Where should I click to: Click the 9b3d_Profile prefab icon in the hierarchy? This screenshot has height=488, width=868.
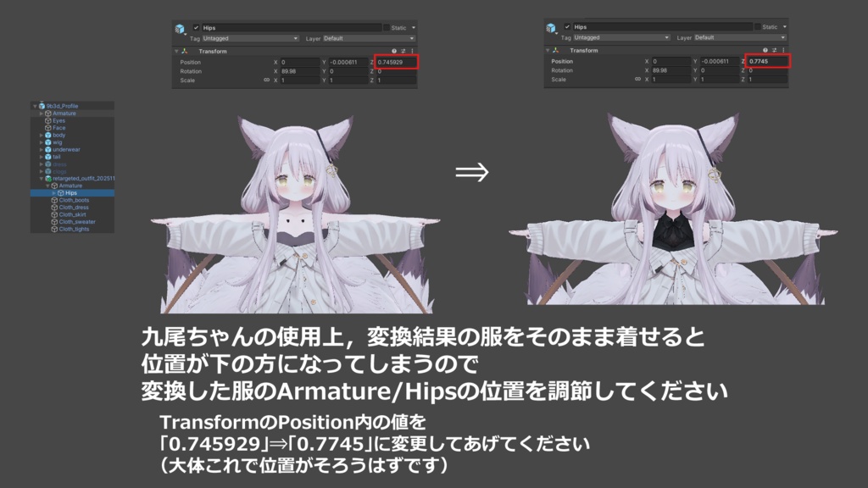40,106
